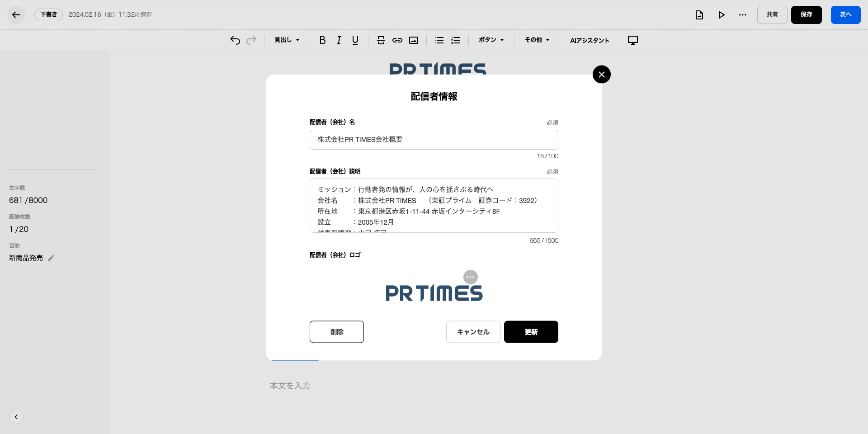This screenshot has height=434, width=868.
Task: Open the 見出し heading dropdown
Action: tap(287, 40)
